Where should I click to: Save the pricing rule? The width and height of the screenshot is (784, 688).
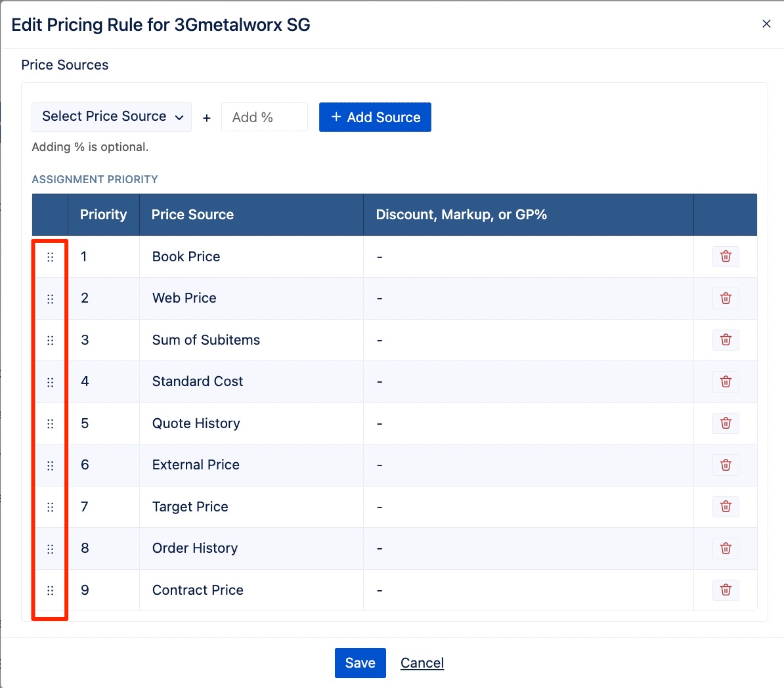click(360, 663)
